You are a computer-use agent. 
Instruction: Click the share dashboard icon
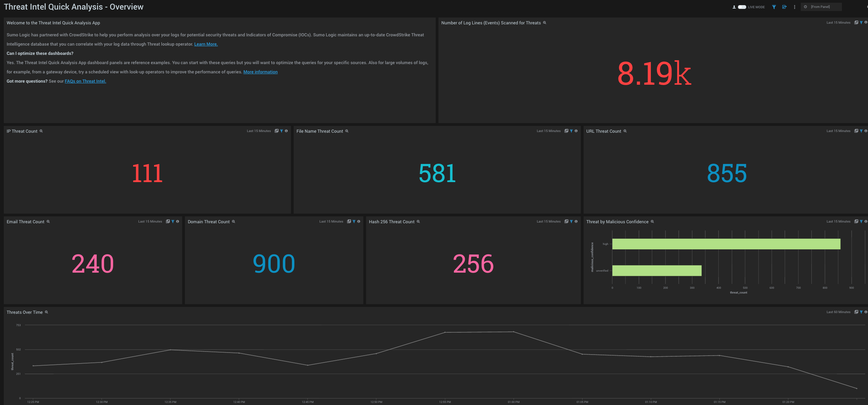[x=785, y=7]
